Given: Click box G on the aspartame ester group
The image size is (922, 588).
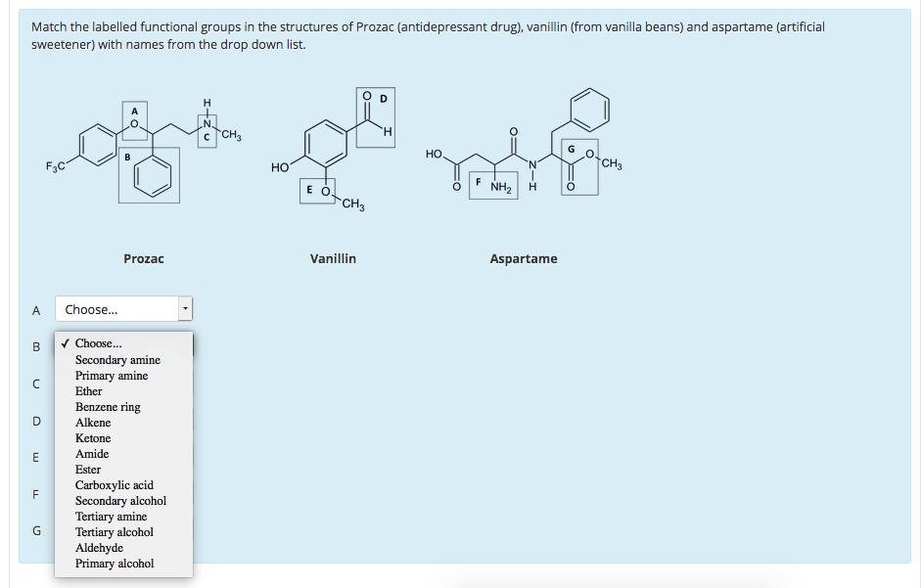Looking at the screenshot, I should [x=578, y=166].
